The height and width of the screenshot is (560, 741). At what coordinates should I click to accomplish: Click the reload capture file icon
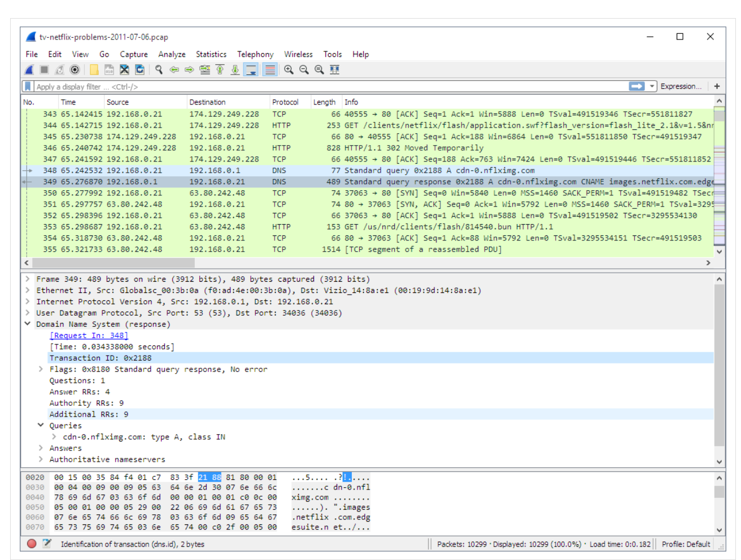coord(140,69)
